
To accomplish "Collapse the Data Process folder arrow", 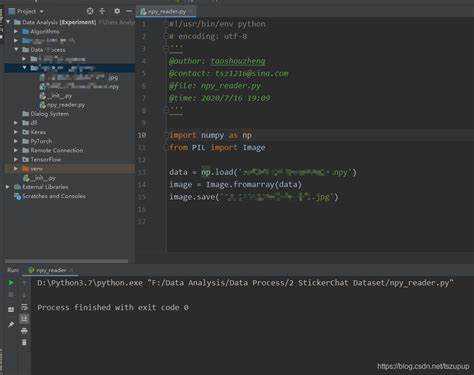I will [x=16, y=50].
